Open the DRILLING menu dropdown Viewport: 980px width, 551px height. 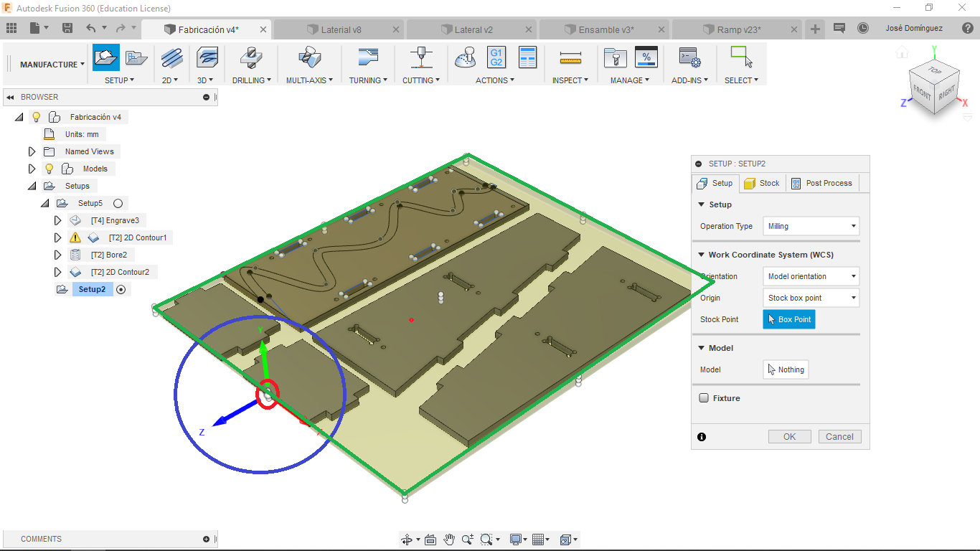pyautogui.click(x=252, y=80)
